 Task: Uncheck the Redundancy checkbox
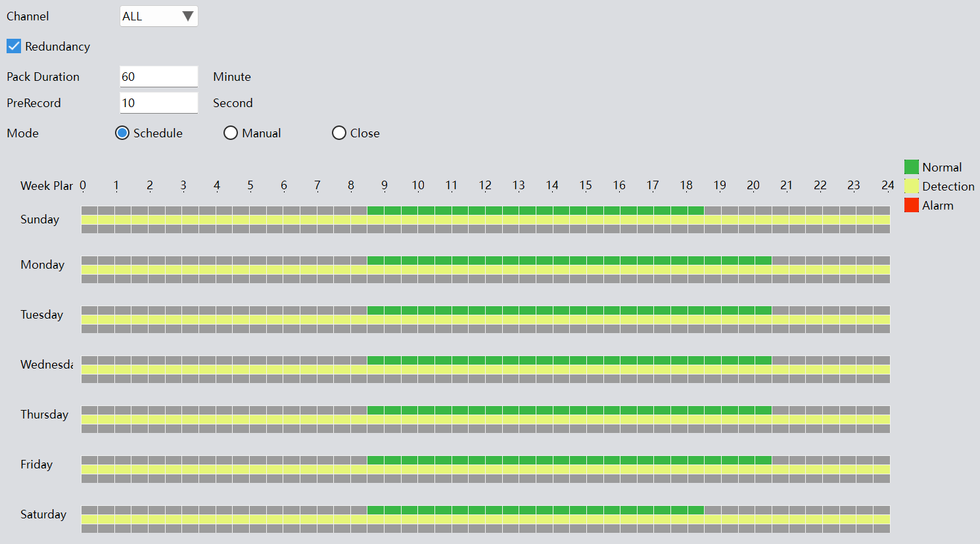tap(14, 46)
